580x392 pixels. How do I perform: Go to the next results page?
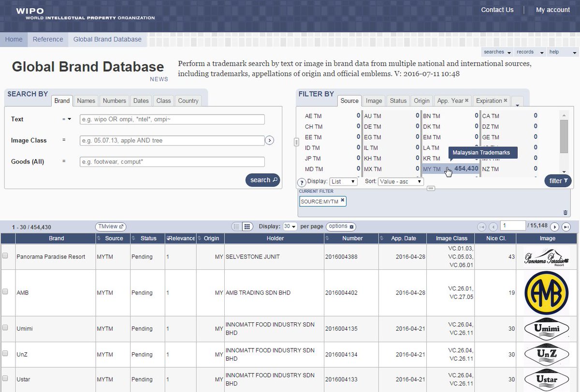(554, 227)
